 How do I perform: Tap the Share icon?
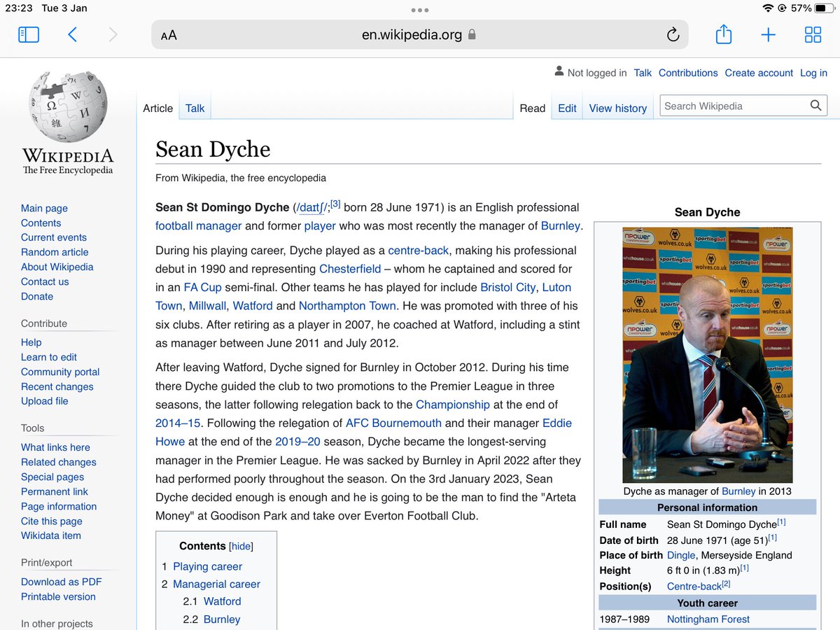pyautogui.click(x=724, y=34)
